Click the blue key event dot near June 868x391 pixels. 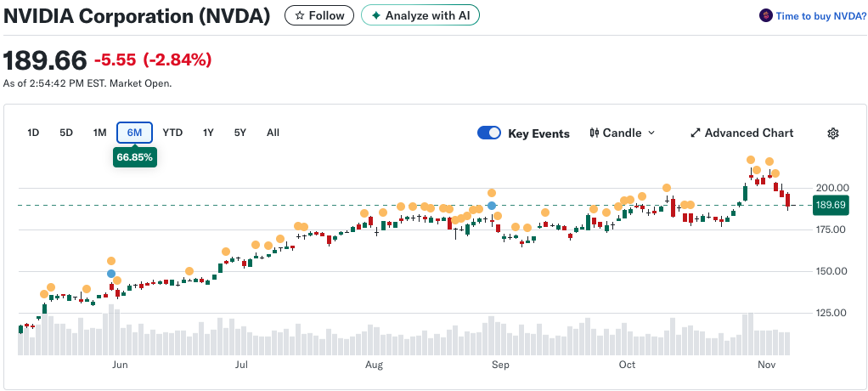(111, 274)
